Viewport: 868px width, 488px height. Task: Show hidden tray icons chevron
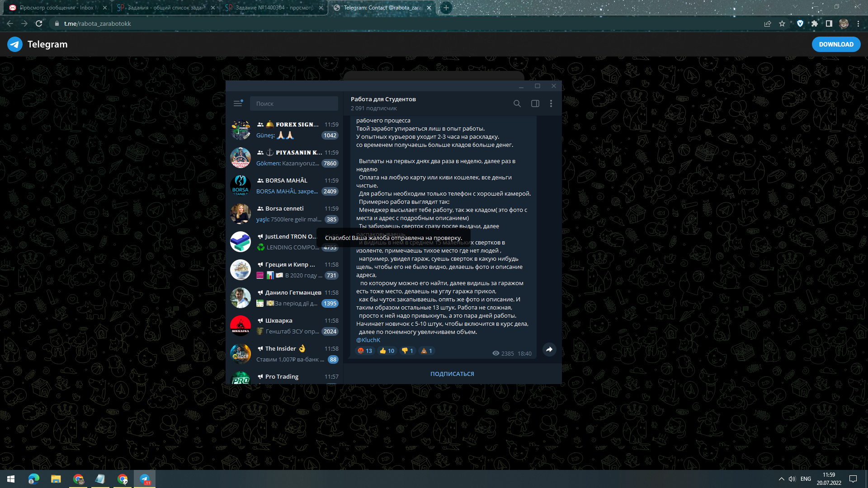point(782,479)
